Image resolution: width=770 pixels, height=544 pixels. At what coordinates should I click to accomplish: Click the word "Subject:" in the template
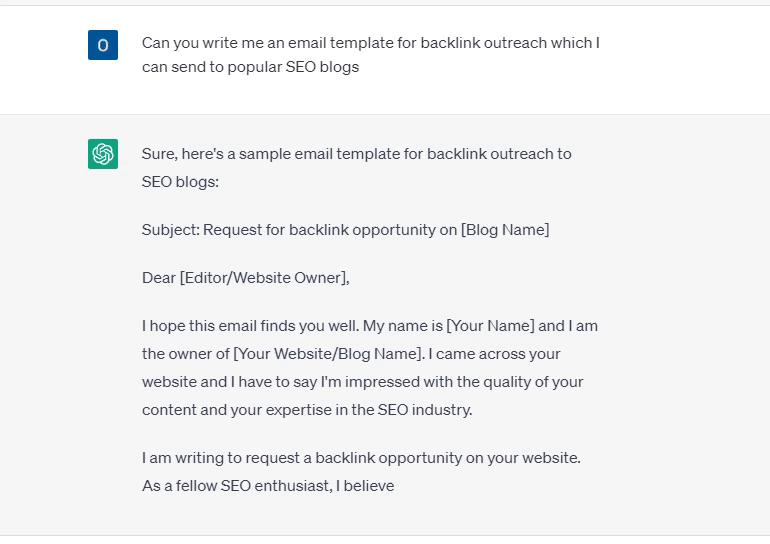[x=171, y=230]
